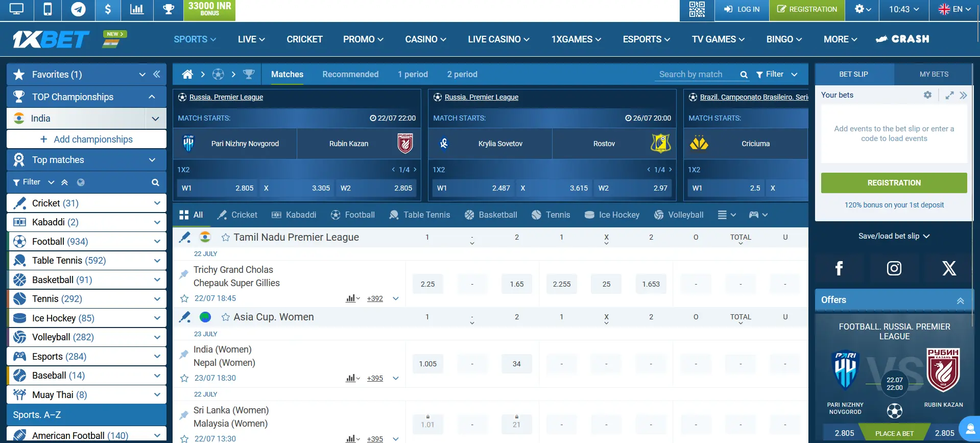Open the Telegram icon in top bar
This screenshot has width=980, height=443.
78,9
